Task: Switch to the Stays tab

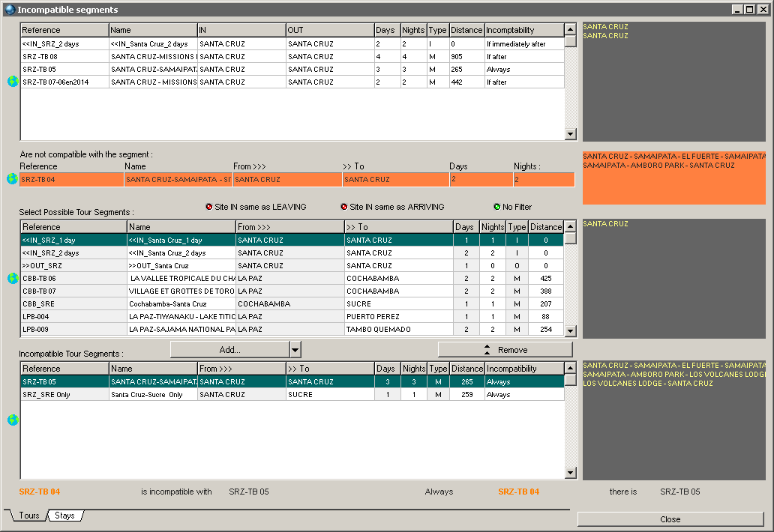Action: (x=64, y=516)
